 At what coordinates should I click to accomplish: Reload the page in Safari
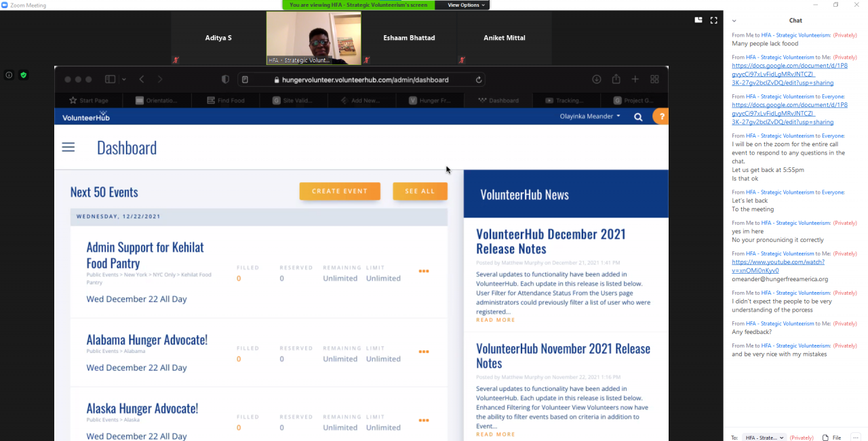click(x=479, y=79)
